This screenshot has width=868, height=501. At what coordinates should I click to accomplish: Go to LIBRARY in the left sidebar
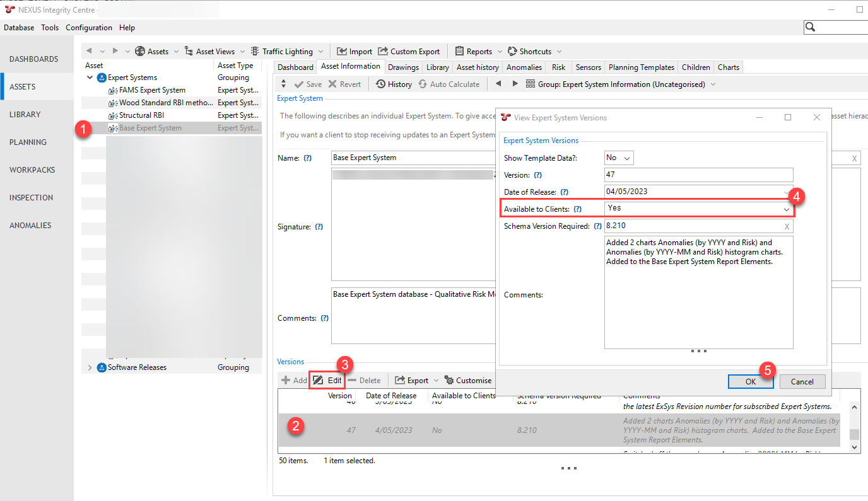25,115
